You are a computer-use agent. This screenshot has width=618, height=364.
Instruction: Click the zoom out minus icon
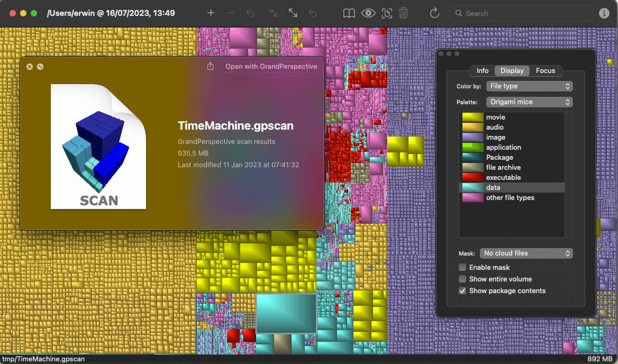[231, 13]
